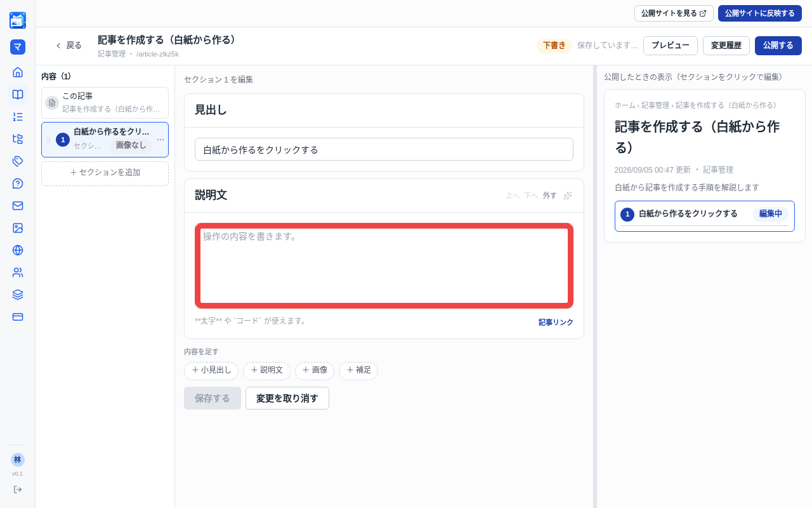This screenshot has width=812, height=508.
Task: Publish the article with 公開する
Action: [x=778, y=46]
